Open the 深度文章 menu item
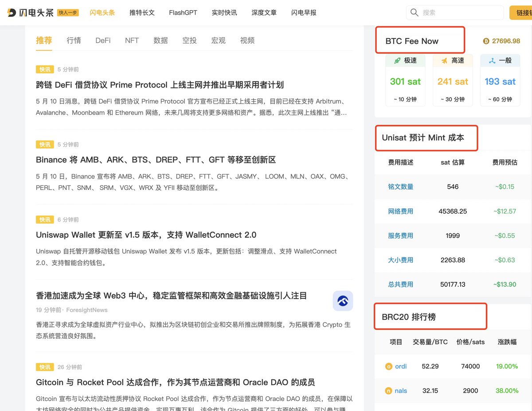The image size is (532, 411). (264, 13)
